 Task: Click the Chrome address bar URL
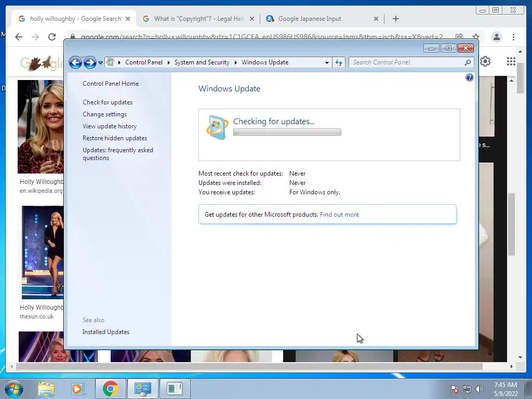(x=261, y=37)
